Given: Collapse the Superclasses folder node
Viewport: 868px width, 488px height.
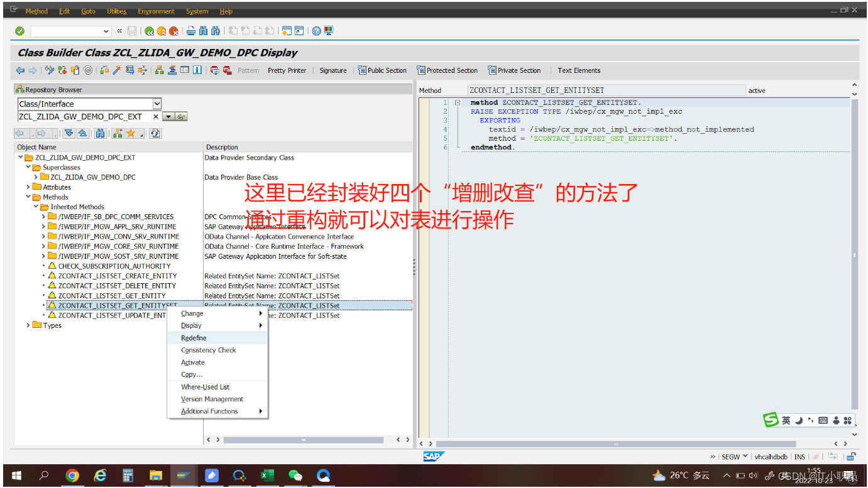Looking at the screenshot, I should tap(28, 168).
